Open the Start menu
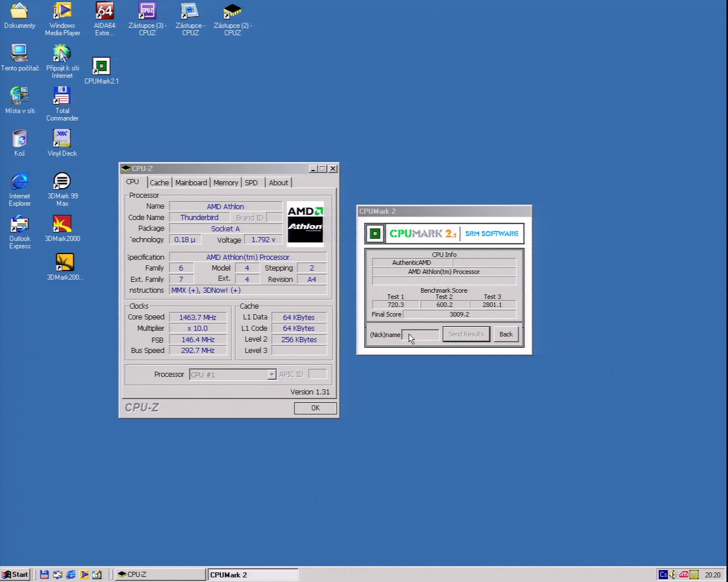The image size is (728, 582). tap(15, 575)
